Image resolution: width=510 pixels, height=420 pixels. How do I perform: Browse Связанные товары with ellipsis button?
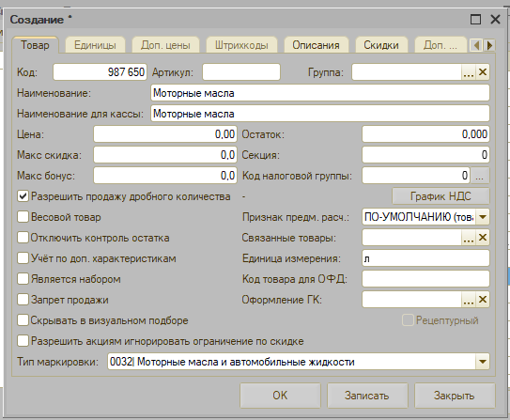[469, 238]
